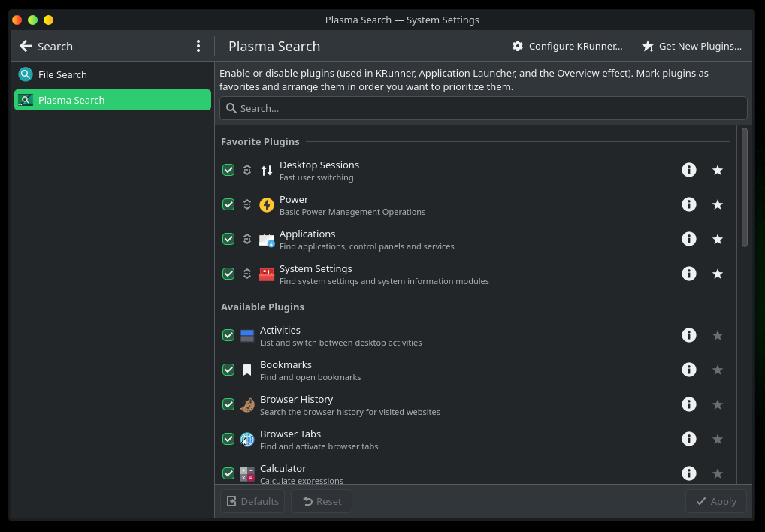The width and height of the screenshot is (765, 532).
Task: Show info about the Browser History plugin
Action: [688, 404]
